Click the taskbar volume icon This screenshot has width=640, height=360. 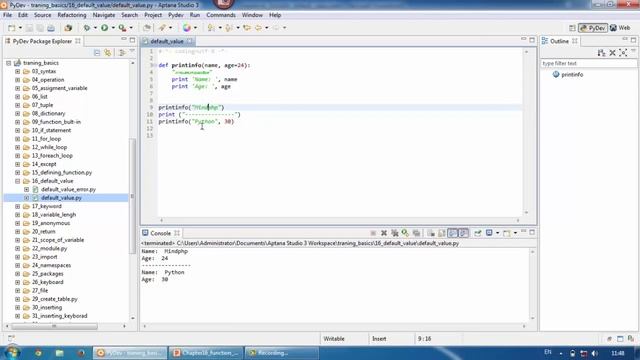595,353
